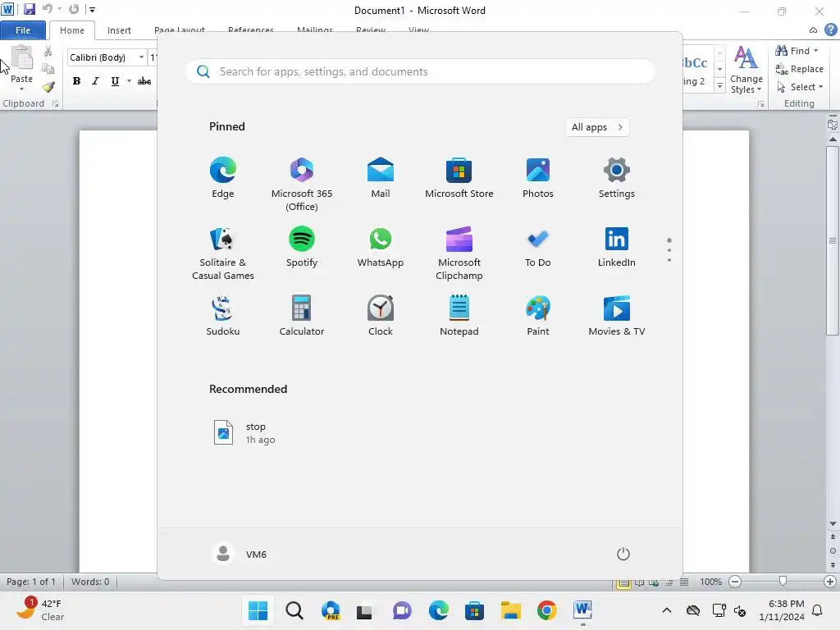Viewport: 840px width, 630px height.
Task: Open recommended file stop
Action: (244, 433)
